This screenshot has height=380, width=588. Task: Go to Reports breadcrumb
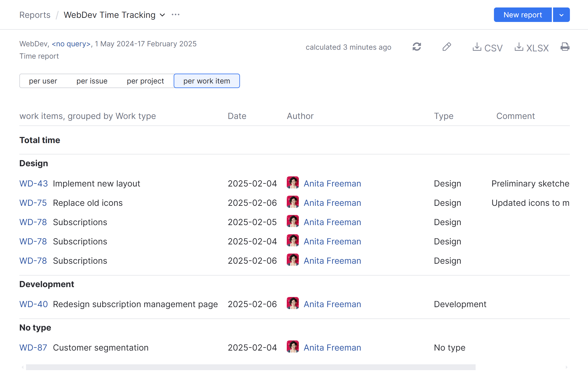tap(35, 15)
